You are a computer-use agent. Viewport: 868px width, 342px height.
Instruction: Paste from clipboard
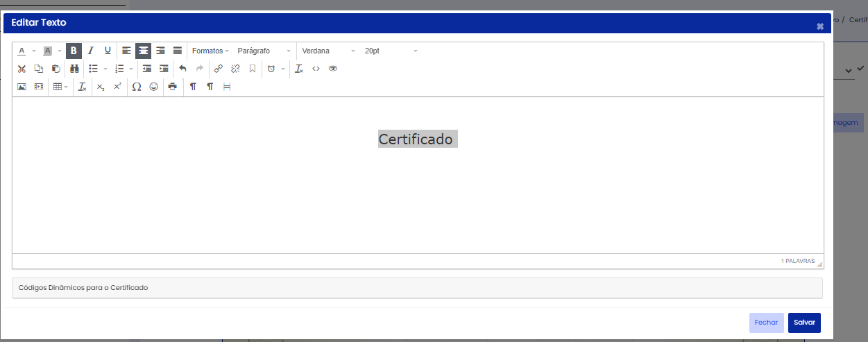point(56,69)
